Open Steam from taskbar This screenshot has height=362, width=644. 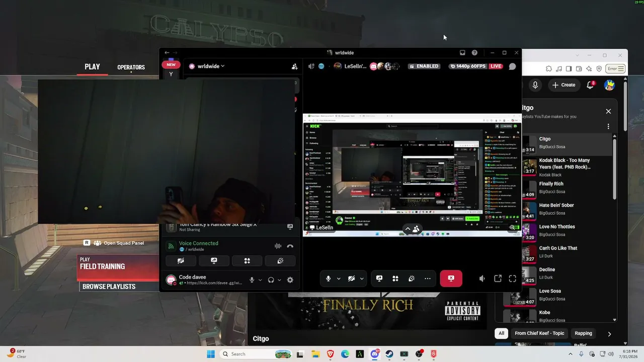389,354
